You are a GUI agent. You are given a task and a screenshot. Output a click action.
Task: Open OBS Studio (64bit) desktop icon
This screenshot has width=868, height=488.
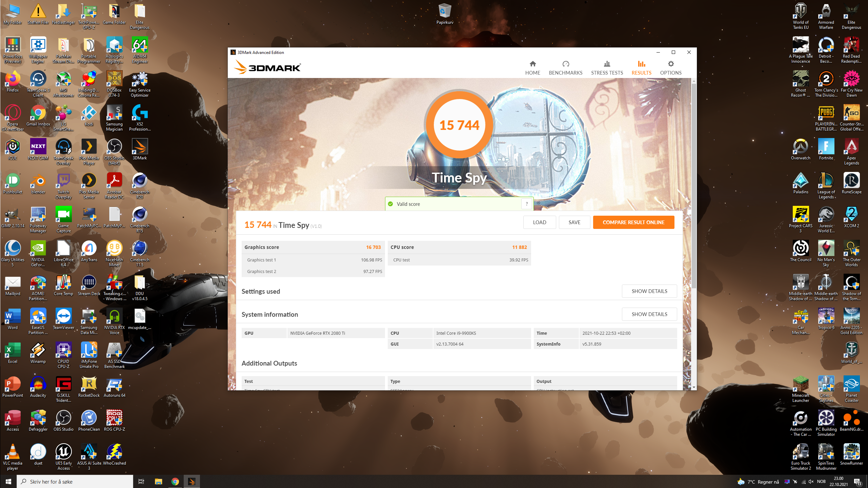pyautogui.click(x=114, y=152)
